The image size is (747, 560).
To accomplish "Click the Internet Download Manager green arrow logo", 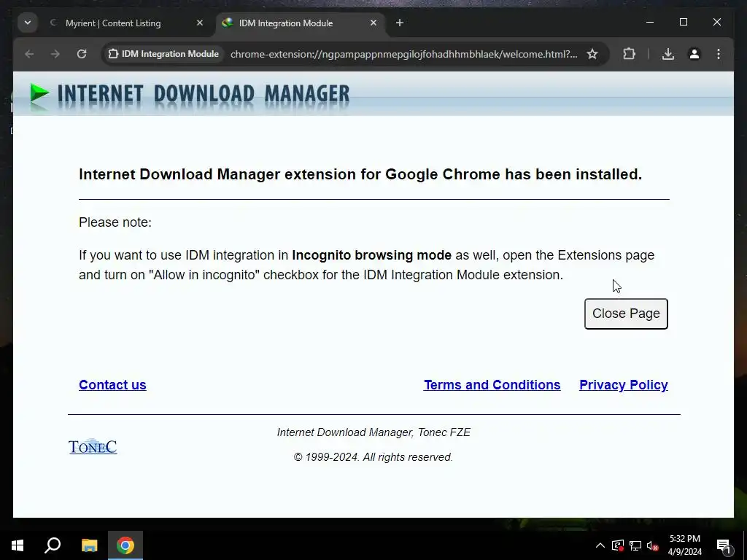I will click(39, 93).
